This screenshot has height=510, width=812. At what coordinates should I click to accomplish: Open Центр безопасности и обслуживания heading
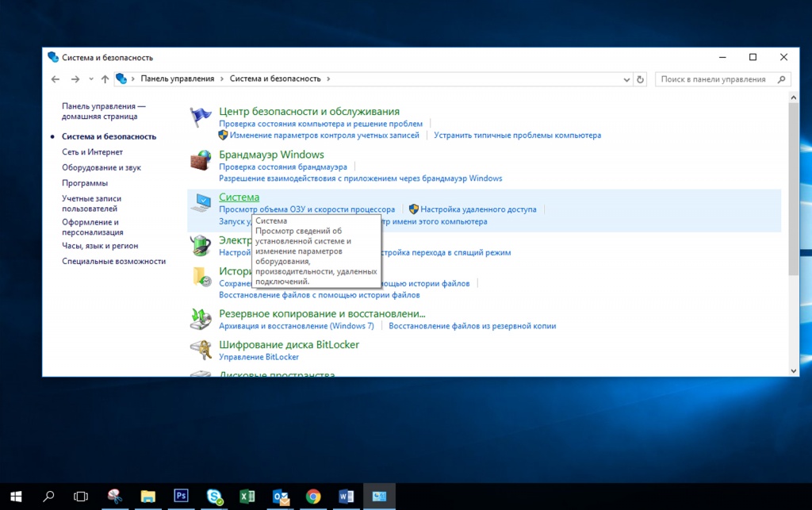coord(309,111)
